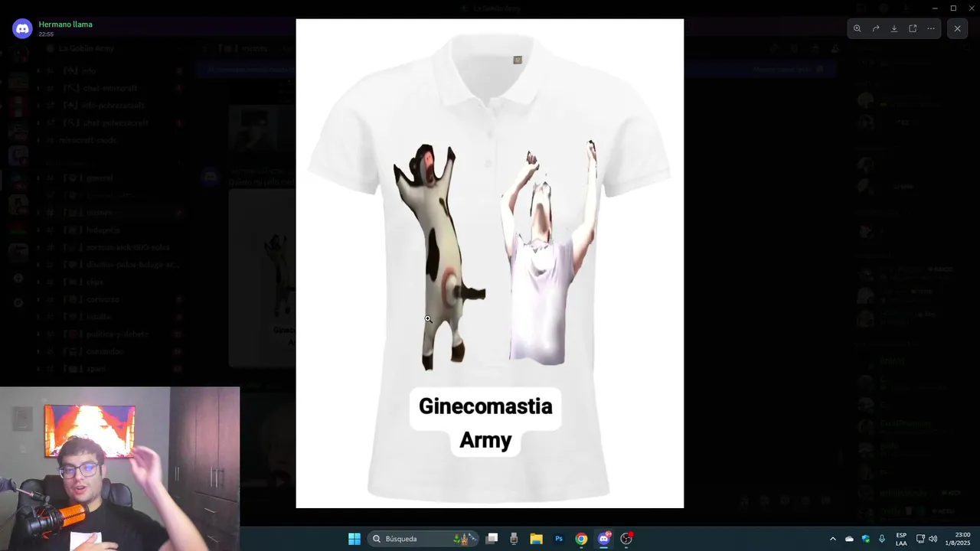980x551 pixels.
Task: Open Task View from the taskbar
Action: pyautogui.click(x=492, y=539)
